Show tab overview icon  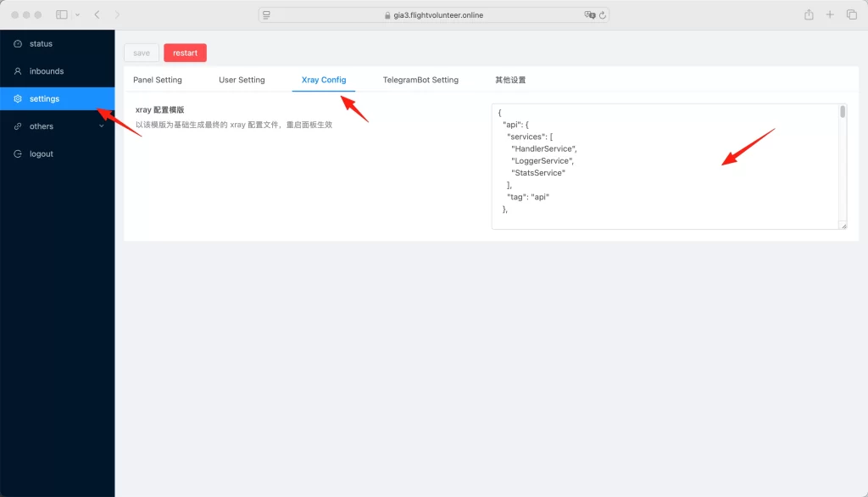(852, 14)
